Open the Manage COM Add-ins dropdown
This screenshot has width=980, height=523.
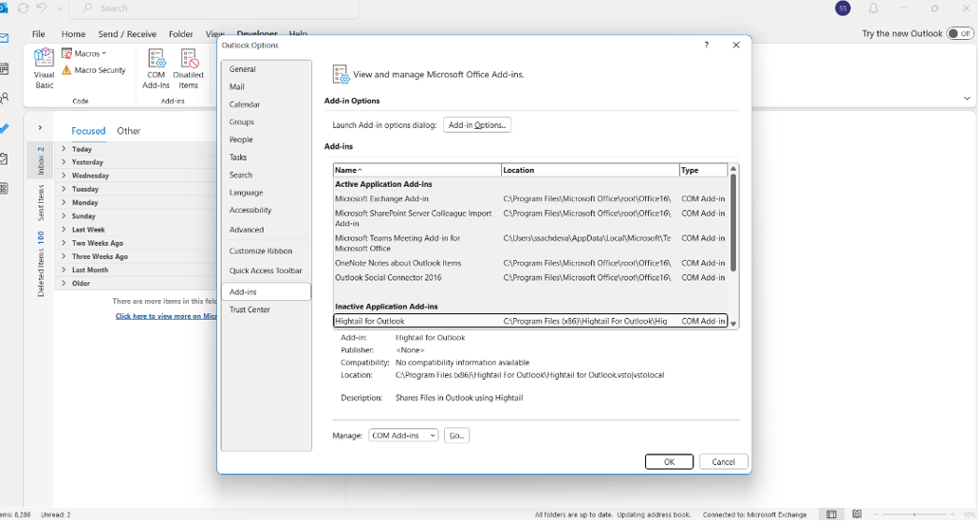[x=403, y=436]
